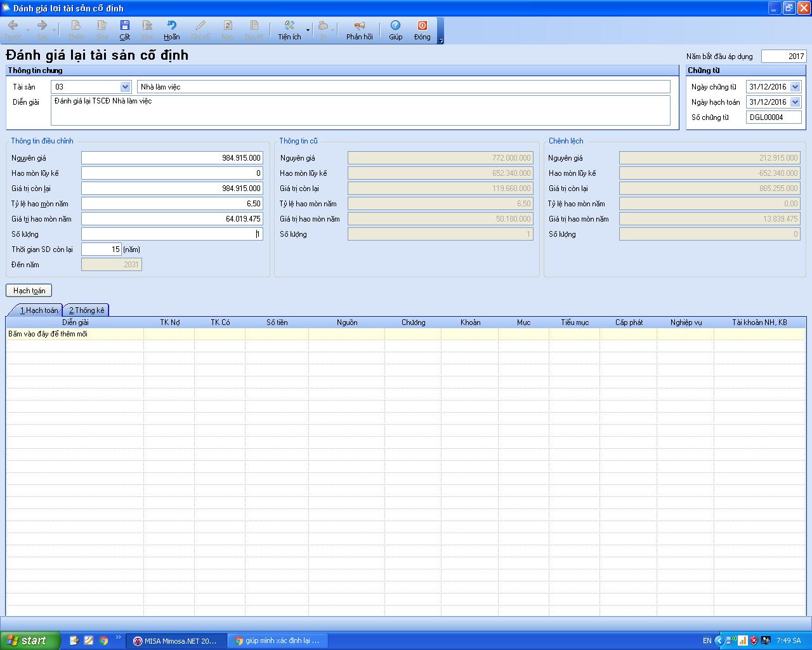The width and height of the screenshot is (812, 650).
Task: Click the Windows start button
Action: coord(30,640)
